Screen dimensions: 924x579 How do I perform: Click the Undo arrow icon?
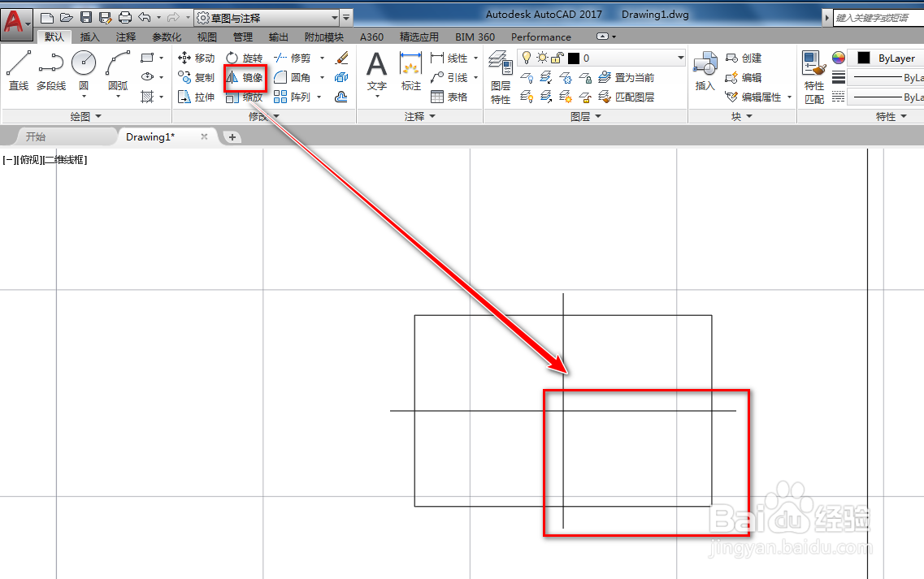[x=145, y=18]
